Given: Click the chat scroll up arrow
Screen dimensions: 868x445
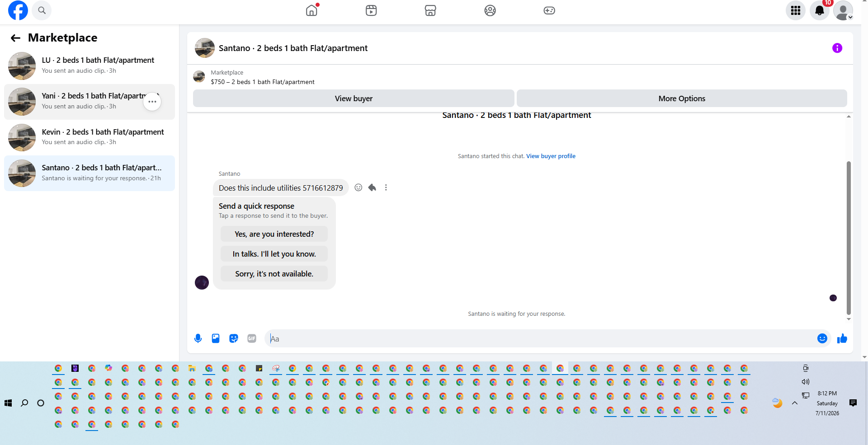Looking at the screenshot, I should click(849, 117).
